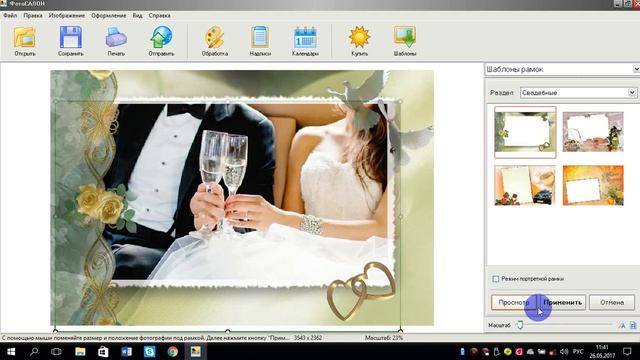Open Skype from the taskbar

(x=149, y=351)
